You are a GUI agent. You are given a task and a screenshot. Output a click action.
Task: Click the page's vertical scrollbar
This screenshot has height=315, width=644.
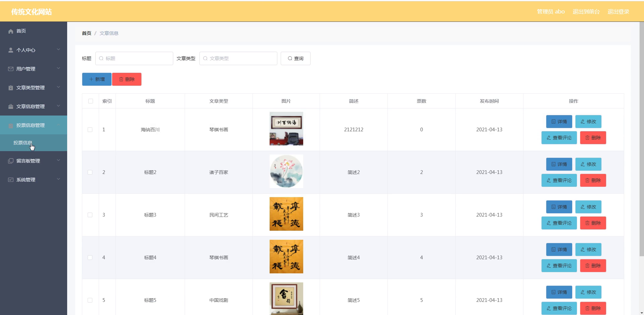[x=642, y=139]
